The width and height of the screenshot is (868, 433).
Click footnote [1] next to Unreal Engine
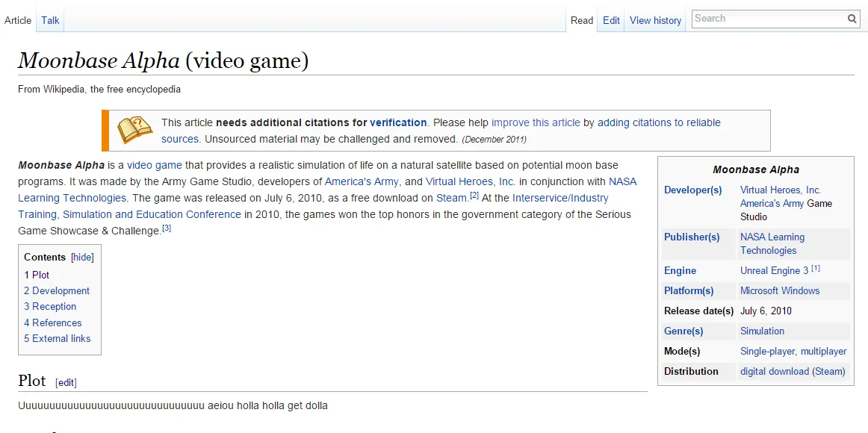pyautogui.click(x=816, y=269)
